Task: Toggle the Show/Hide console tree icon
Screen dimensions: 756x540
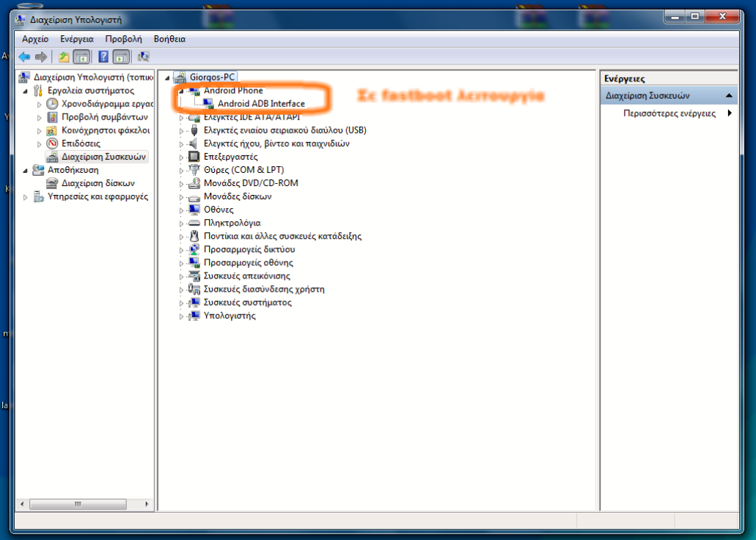Action: (81, 57)
